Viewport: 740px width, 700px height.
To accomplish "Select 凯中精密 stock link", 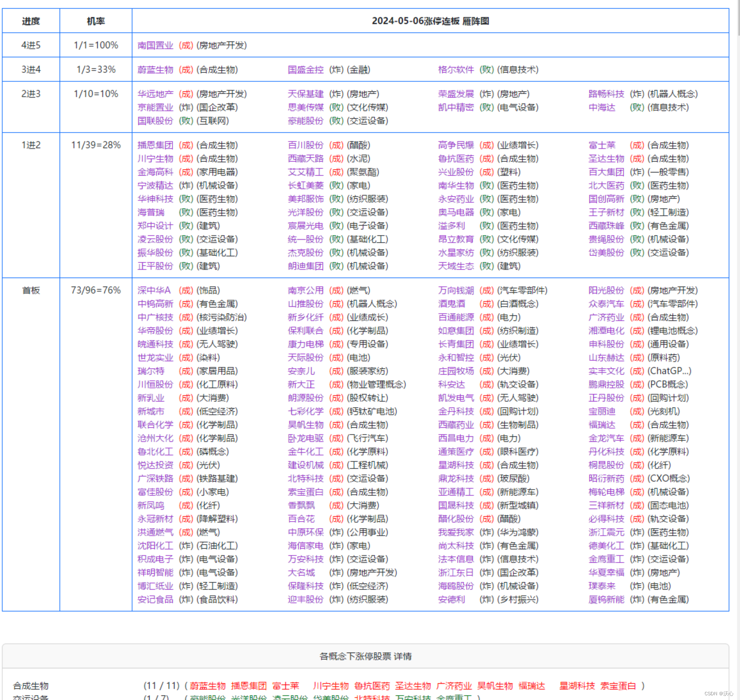I will [456, 107].
